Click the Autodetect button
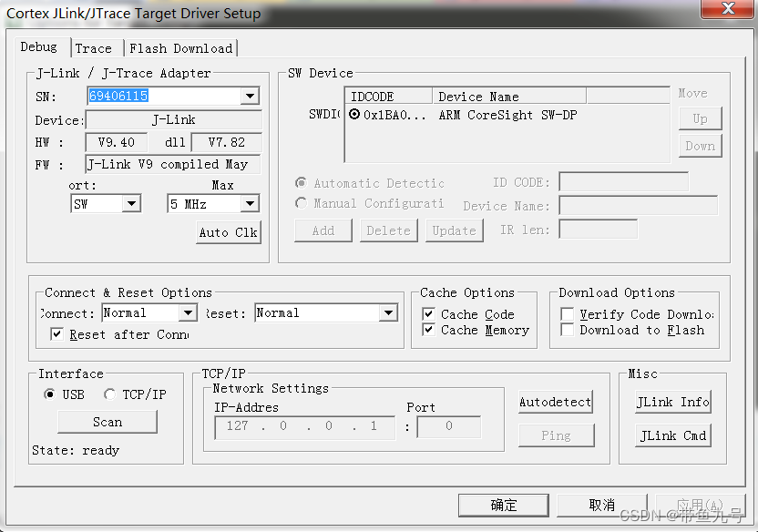Image resolution: width=758 pixels, height=532 pixels. tap(556, 402)
